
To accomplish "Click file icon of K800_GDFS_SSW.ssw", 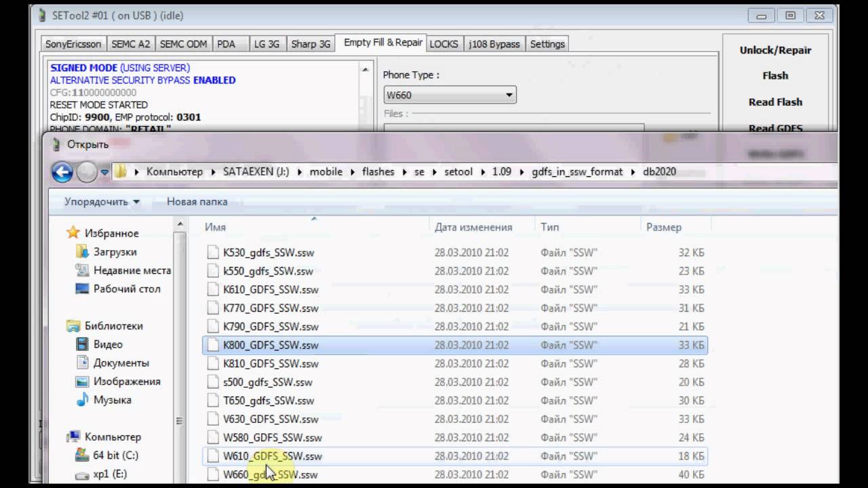I will tap(214, 345).
